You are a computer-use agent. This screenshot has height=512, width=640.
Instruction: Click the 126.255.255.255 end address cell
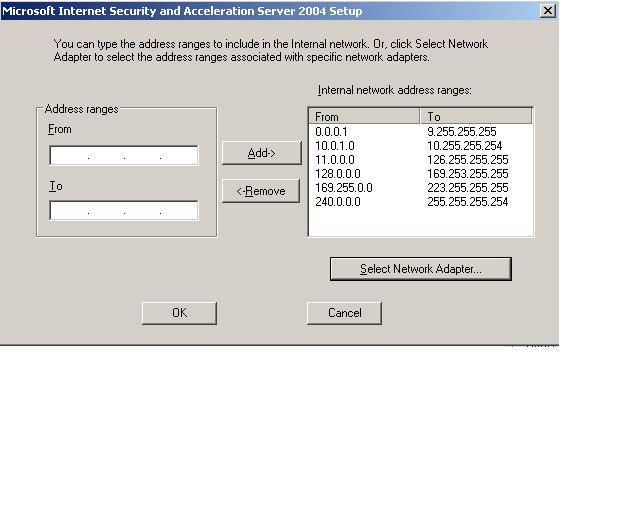(x=468, y=160)
